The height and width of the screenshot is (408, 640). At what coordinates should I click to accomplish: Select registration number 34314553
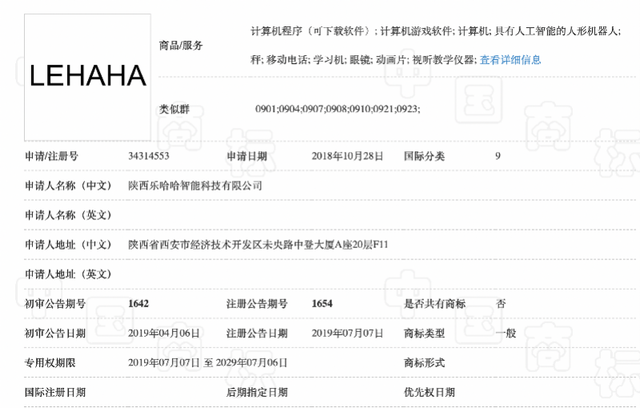(149, 156)
